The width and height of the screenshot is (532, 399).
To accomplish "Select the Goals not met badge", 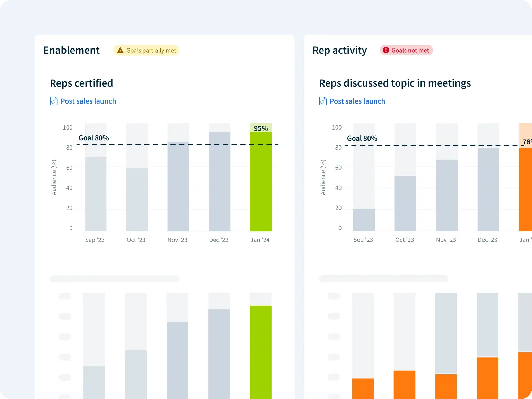I will point(406,50).
